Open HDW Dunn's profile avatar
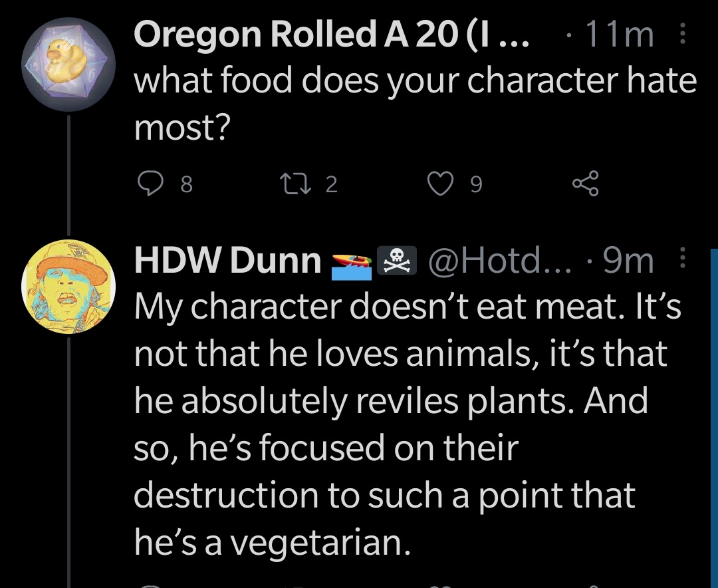 click(x=68, y=287)
